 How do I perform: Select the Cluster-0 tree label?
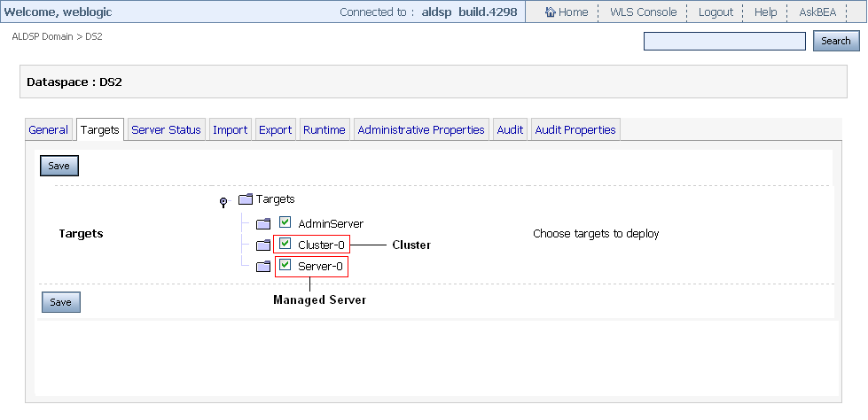click(x=321, y=245)
